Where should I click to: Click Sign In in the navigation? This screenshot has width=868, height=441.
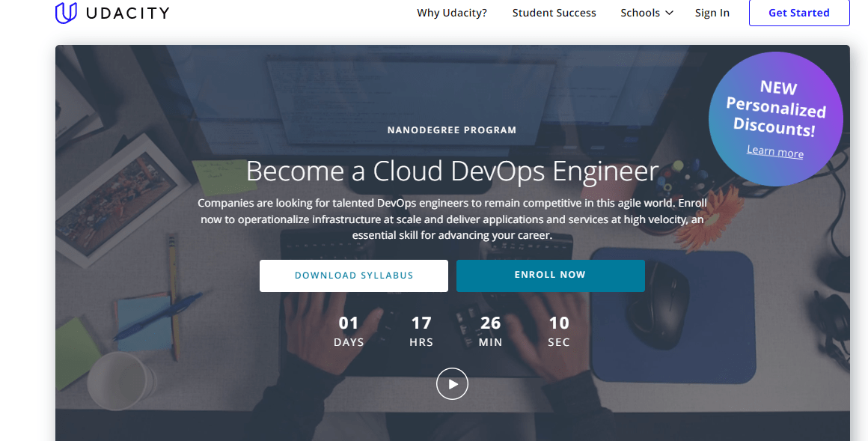pos(712,13)
